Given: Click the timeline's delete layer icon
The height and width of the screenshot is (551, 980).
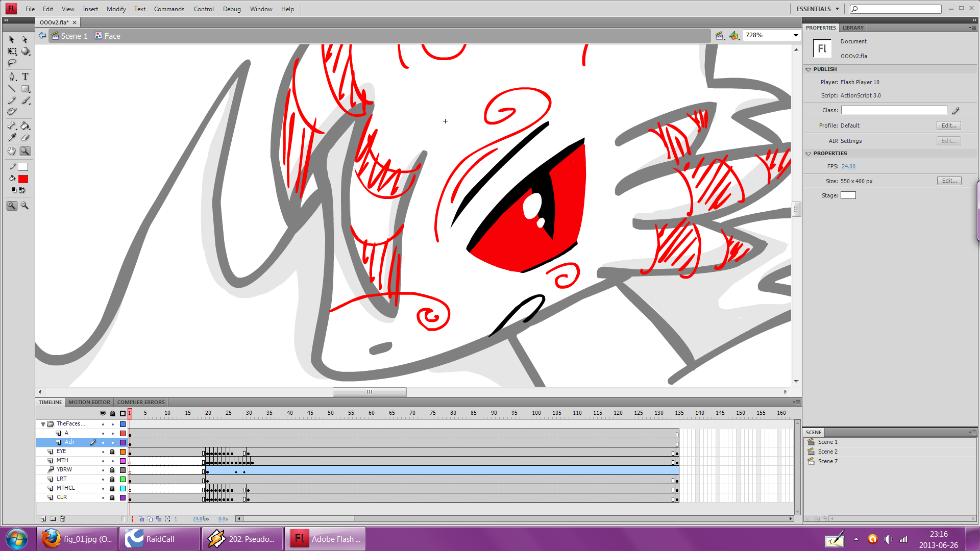Looking at the screenshot, I should point(62,519).
